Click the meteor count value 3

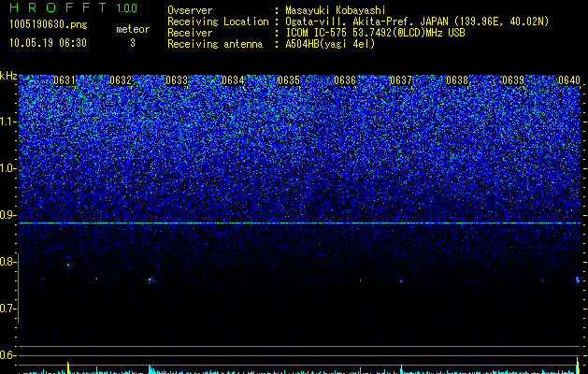point(133,43)
